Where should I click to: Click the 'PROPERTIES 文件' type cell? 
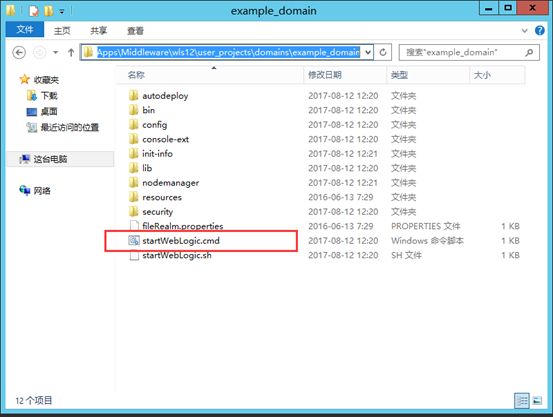click(x=426, y=226)
